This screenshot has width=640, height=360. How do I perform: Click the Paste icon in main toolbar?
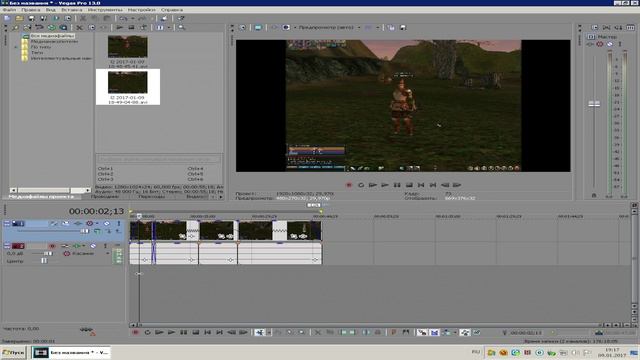tap(107, 18)
